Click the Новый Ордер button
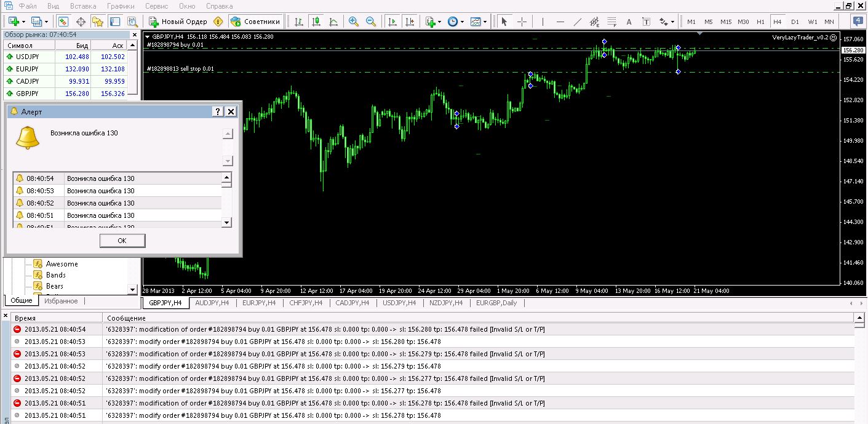 pos(178,22)
